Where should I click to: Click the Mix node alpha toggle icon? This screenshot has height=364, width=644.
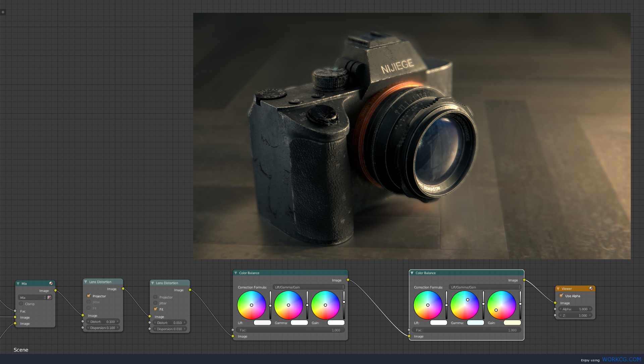click(x=49, y=298)
